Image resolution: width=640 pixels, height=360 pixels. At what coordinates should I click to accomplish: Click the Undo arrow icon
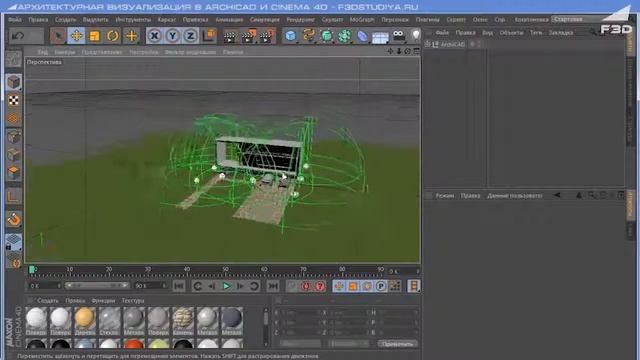[18, 36]
